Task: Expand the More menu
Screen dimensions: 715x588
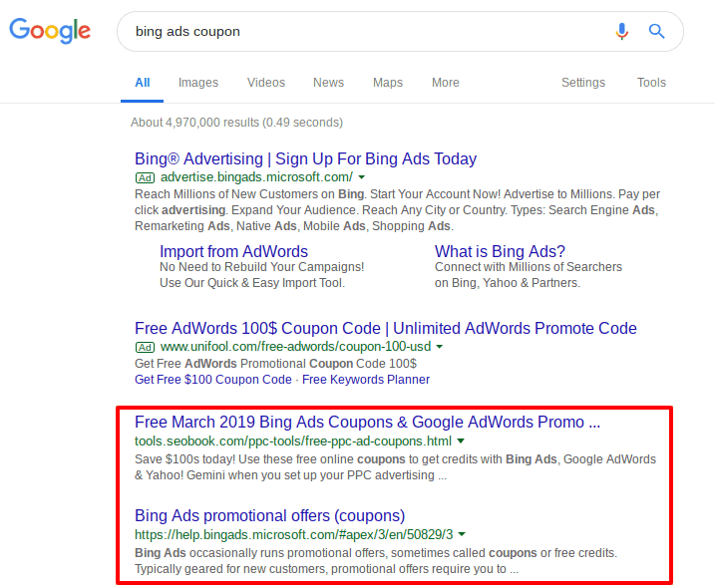Action: (x=446, y=83)
